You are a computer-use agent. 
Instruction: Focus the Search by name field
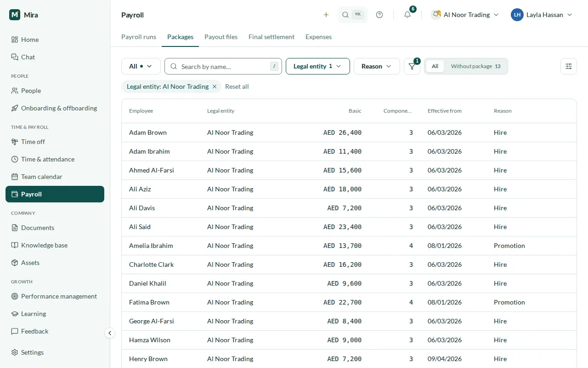[223, 66]
